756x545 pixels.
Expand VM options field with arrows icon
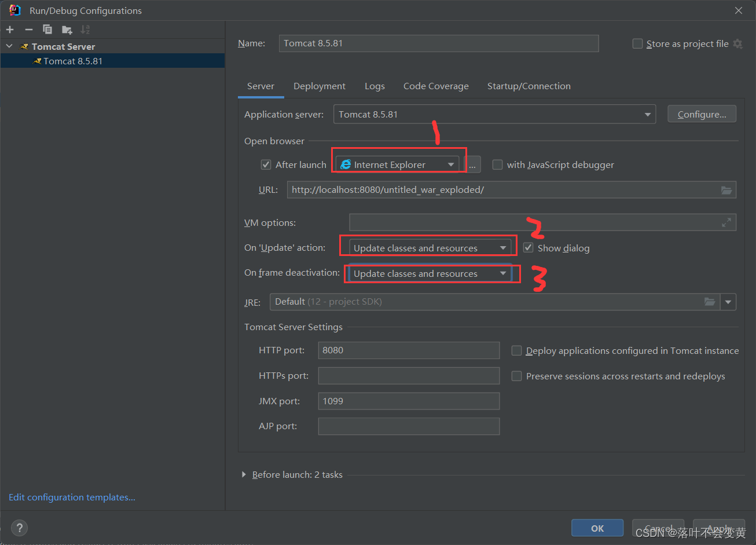point(726,222)
